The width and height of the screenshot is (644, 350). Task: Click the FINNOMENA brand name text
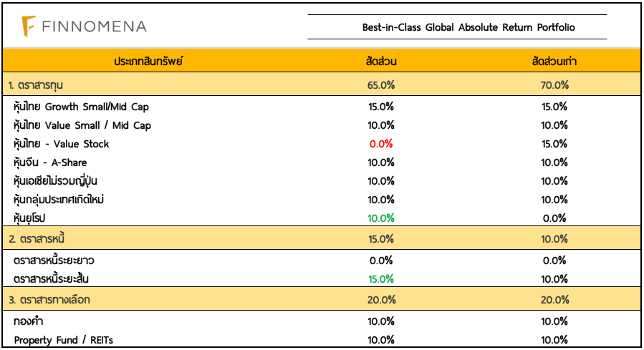(94, 26)
